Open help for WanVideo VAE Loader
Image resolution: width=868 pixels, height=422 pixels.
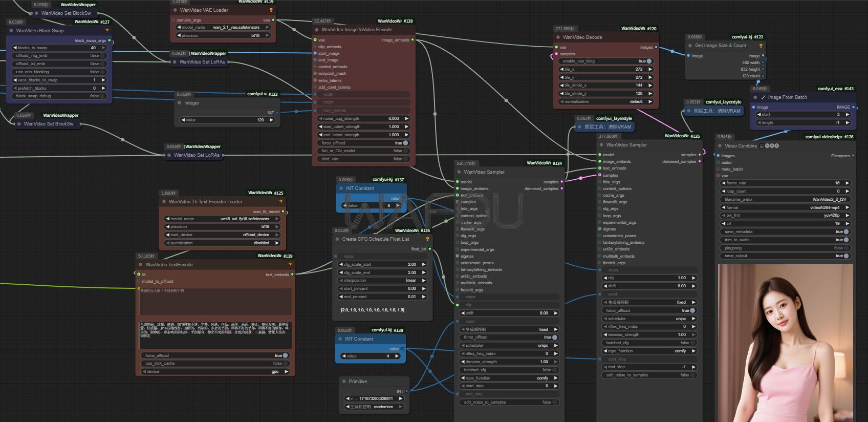click(271, 10)
